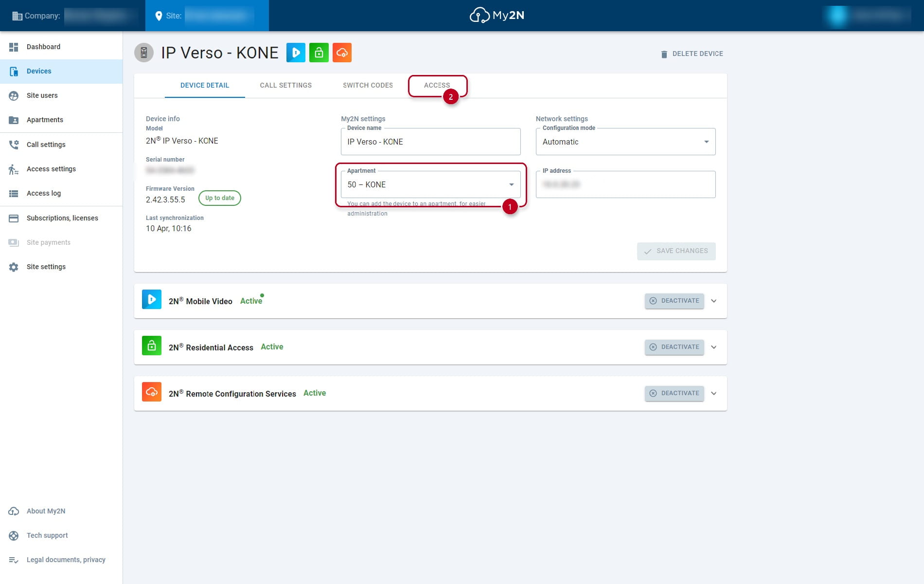Expand the 2N Mobile Video section chevron
This screenshot has width=924, height=584.
pyautogui.click(x=714, y=301)
